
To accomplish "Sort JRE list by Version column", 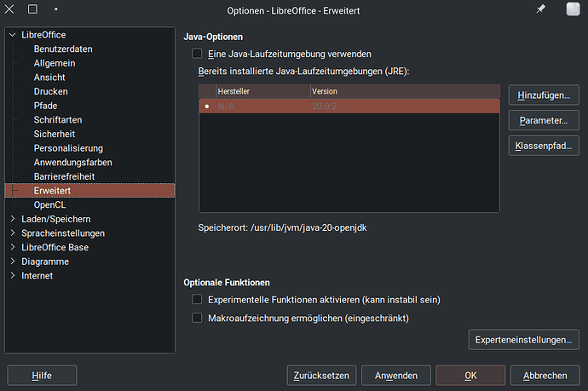I will (406, 91).
